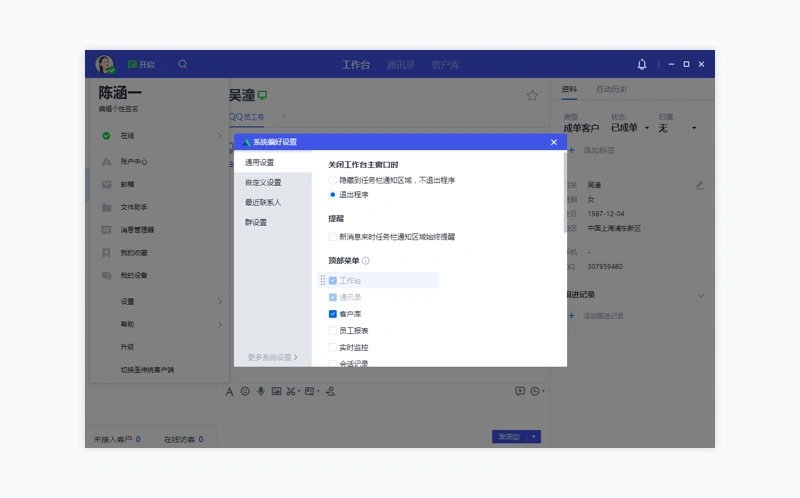Switch to 通讯录 top menu tab
This screenshot has width=800, height=498.
(x=401, y=65)
